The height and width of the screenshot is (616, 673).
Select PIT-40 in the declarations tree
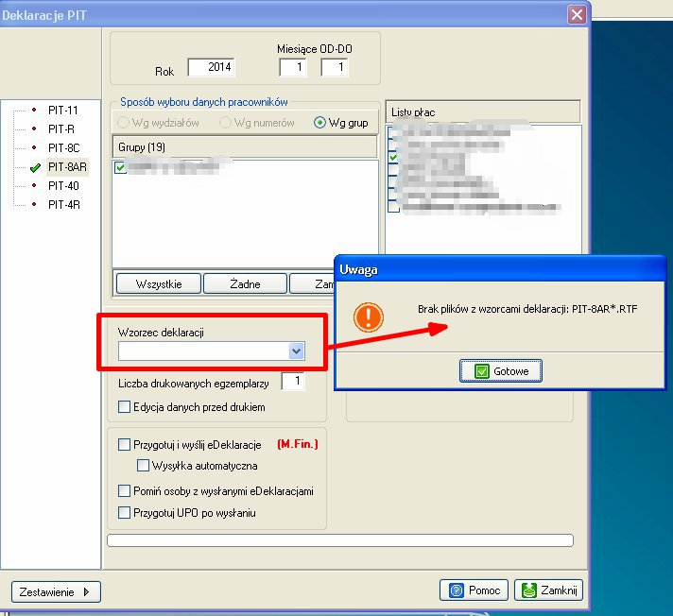(x=63, y=186)
